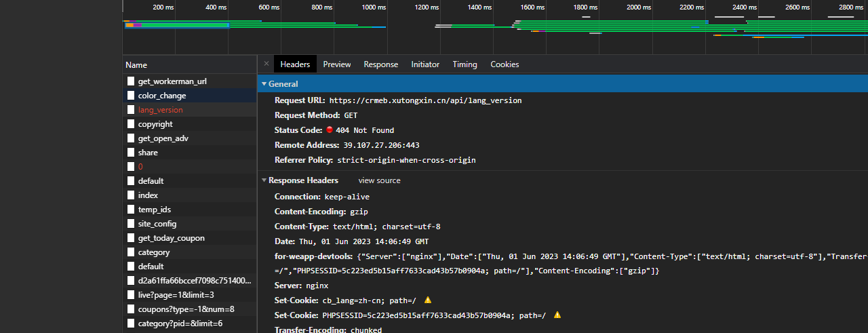Click the Server value nginx
868x333 pixels.
tap(317, 286)
